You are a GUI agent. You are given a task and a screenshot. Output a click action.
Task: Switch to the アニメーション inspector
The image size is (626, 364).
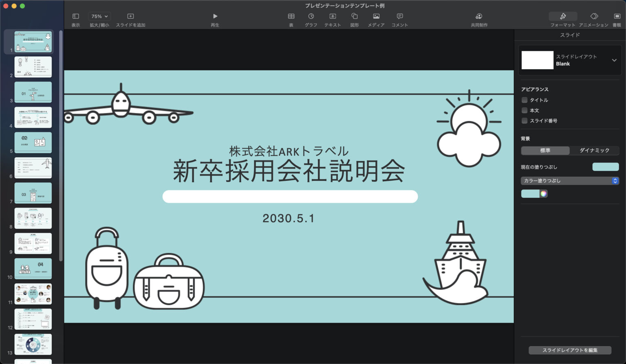coord(594,18)
